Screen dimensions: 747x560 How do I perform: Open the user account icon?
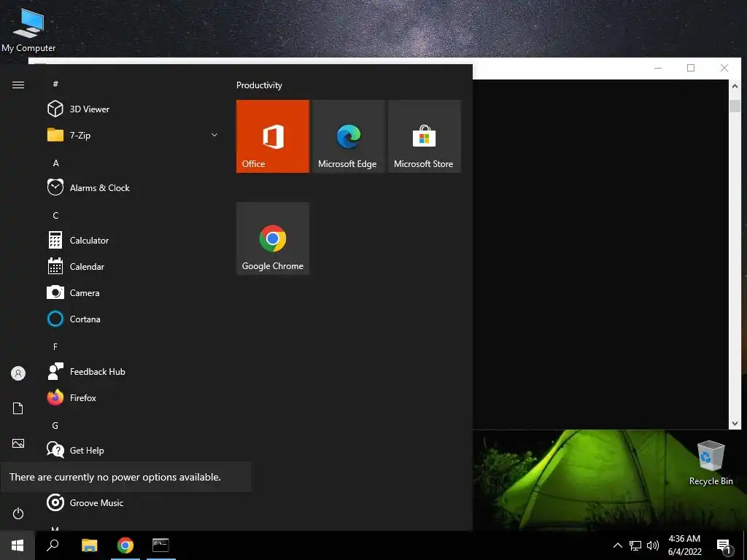coord(18,373)
